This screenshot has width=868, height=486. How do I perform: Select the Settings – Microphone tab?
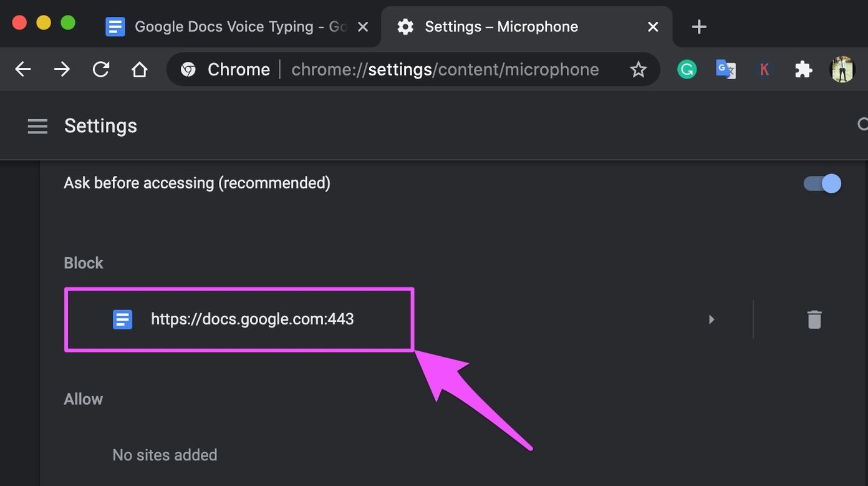click(x=527, y=27)
